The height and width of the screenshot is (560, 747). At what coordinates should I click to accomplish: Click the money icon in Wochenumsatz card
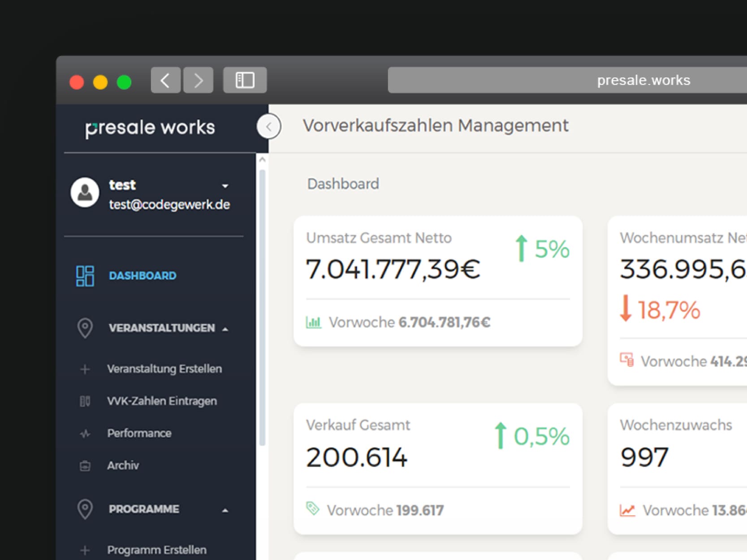(627, 360)
